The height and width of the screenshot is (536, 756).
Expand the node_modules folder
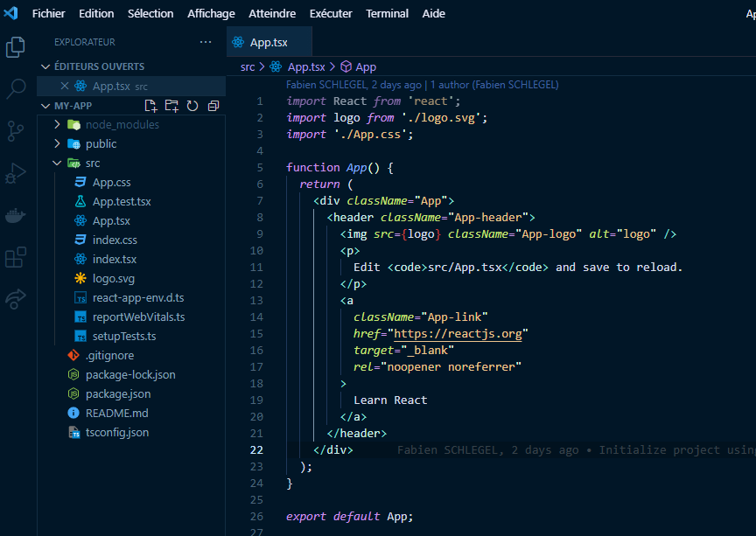pos(57,124)
